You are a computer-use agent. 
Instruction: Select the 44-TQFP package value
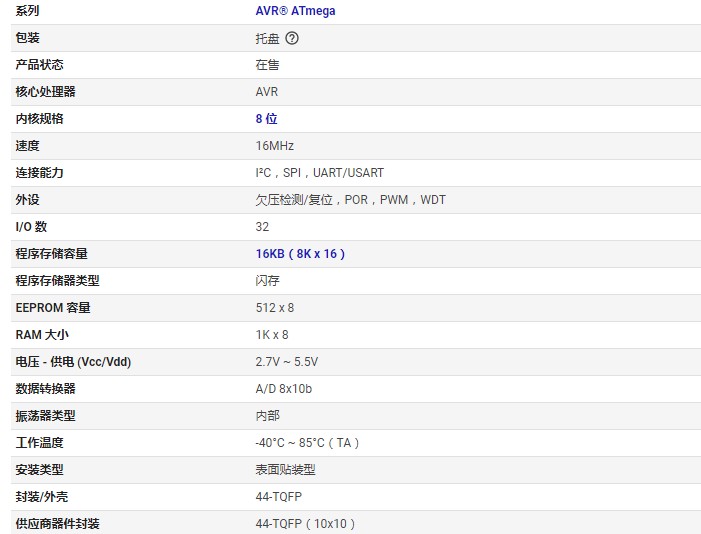[x=279, y=497]
